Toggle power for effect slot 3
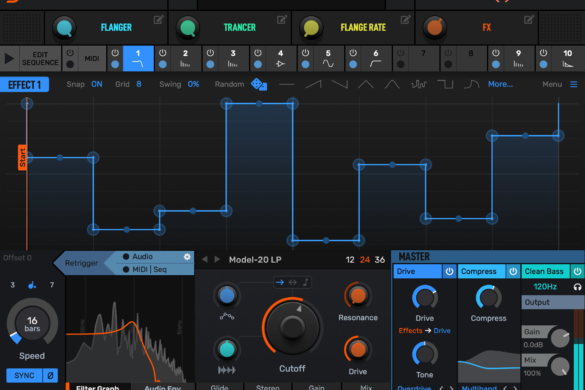This screenshot has width=585, height=390. [210, 53]
